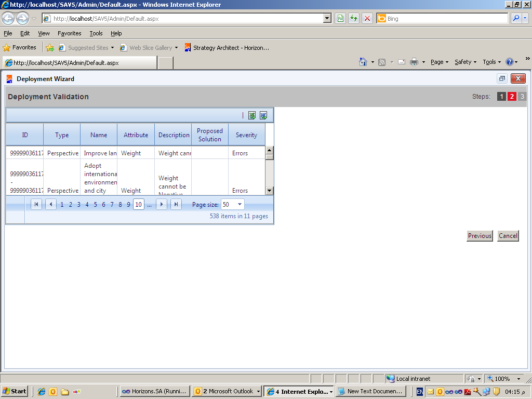
Task: Go to wizard step 1
Action: [x=501, y=96]
